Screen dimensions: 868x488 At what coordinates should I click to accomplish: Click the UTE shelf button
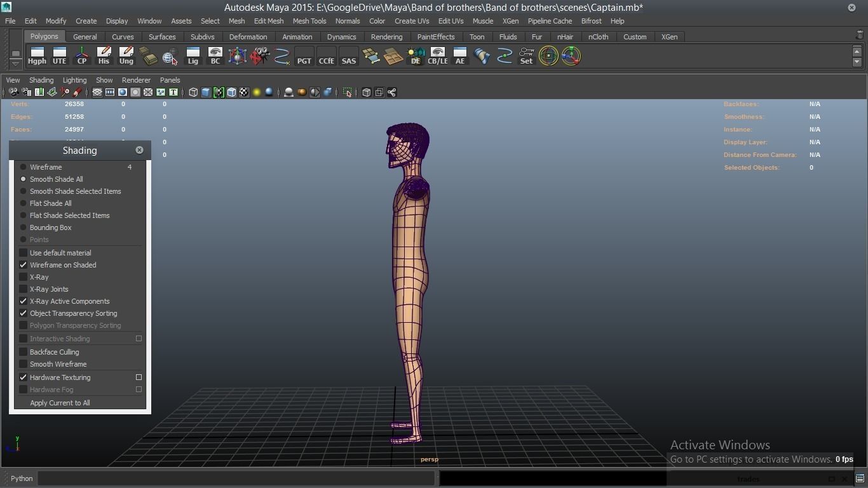pyautogui.click(x=59, y=56)
